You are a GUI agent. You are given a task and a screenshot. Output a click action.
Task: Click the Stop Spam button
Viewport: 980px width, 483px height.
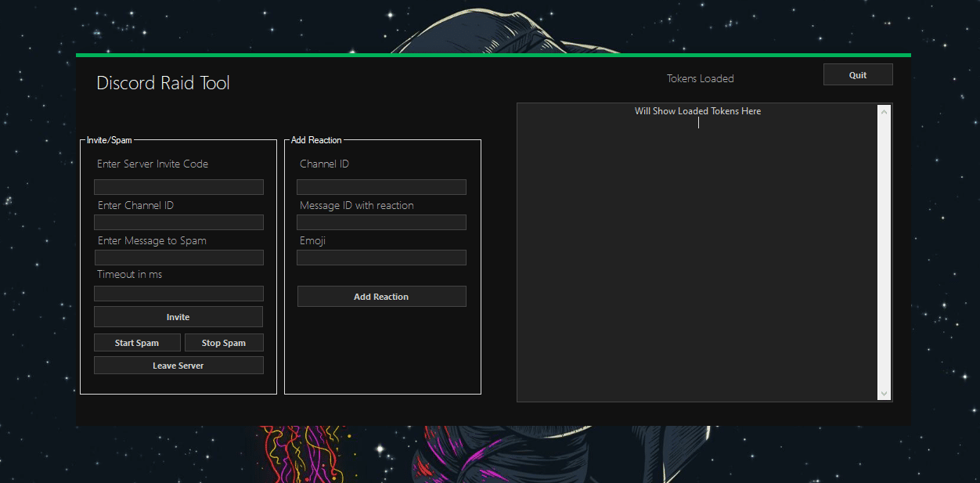(x=224, y=343)
